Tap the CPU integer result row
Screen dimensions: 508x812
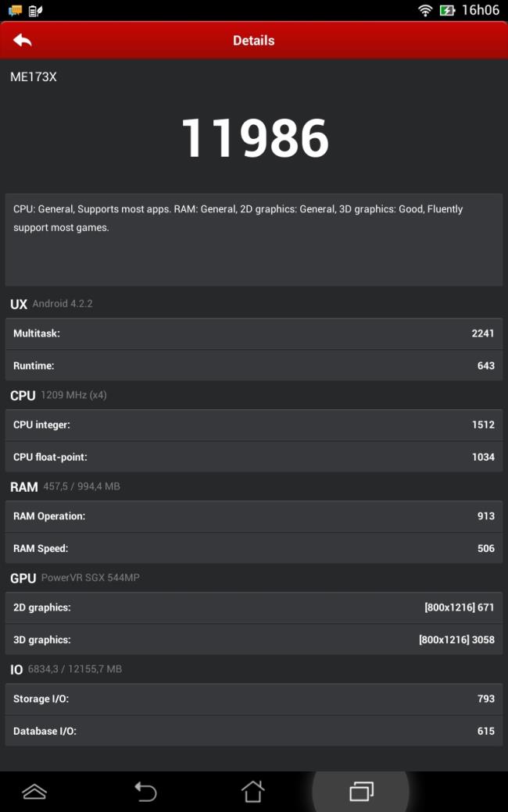253,425
